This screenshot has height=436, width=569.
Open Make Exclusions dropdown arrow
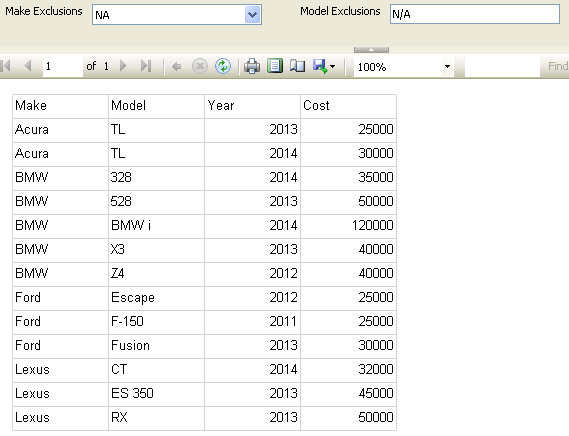pyautogui.click(x=253, y=15)
